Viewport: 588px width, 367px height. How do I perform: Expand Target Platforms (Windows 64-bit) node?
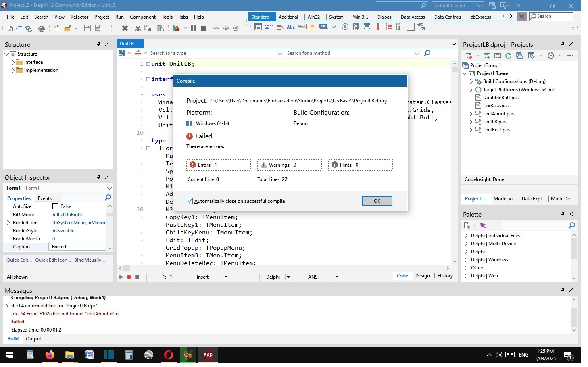[x=471, y=90]
